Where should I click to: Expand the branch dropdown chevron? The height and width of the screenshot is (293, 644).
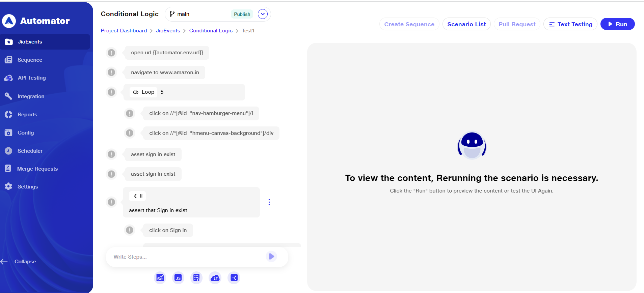(263, 14)
